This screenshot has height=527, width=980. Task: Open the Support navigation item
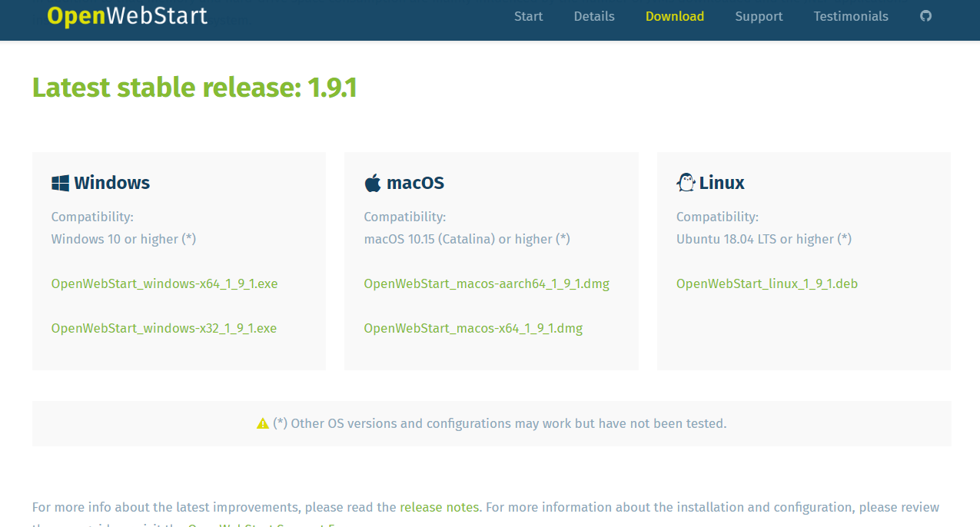pos(759,16)
